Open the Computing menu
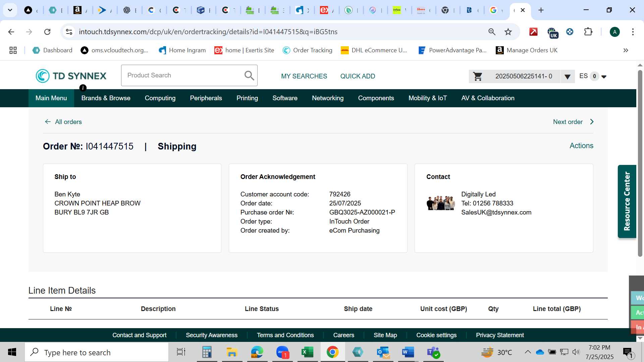Viewport: 644px width, 362px height. click(x=160, y=98)
